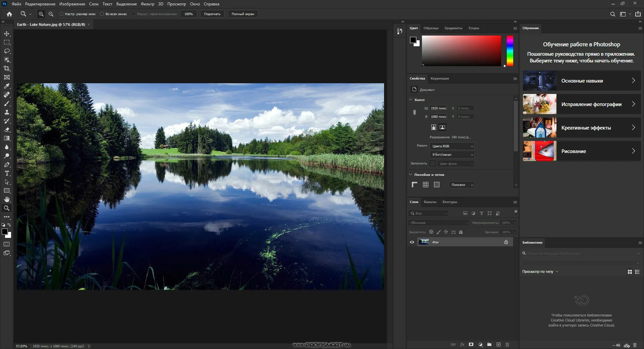The height and width of the screenshot is (349, 644).
Task: Select the Zoom tool in toolbar
Action: (x=7, y=208)
